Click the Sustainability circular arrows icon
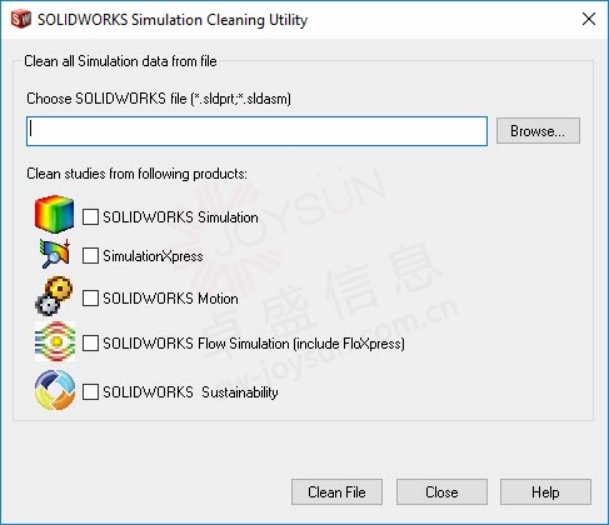 point(55,390)
